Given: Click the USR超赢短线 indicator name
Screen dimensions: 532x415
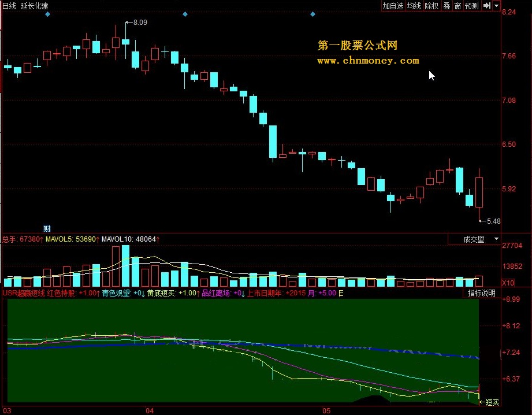Looking at the screenshot, I should coord(24,292).
